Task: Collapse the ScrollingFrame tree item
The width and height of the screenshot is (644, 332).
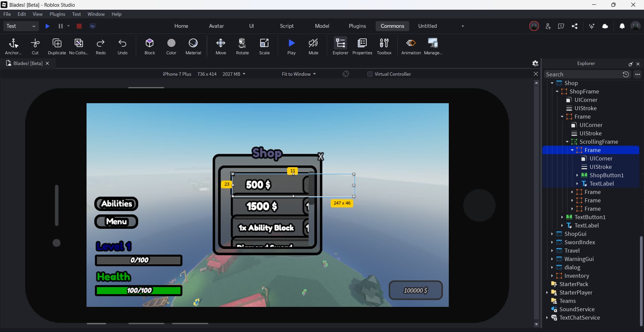Action: pos(568,142)
